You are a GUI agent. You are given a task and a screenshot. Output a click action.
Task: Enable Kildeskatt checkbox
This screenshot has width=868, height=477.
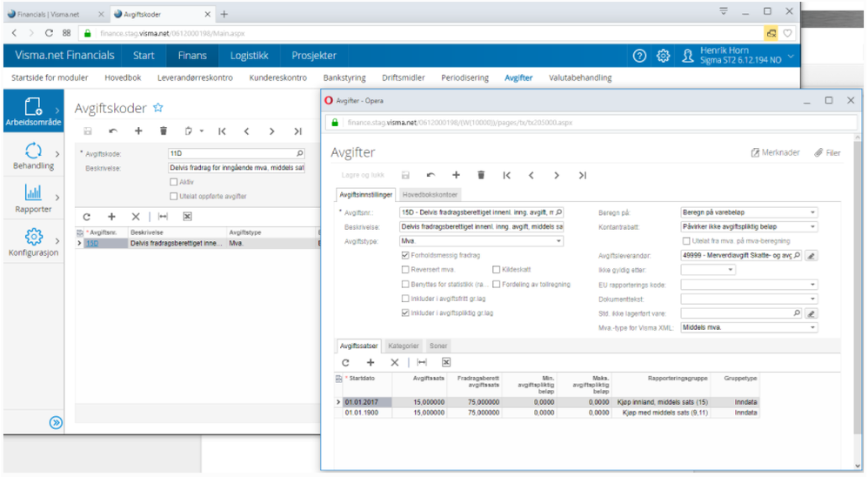tap(497, 270)
